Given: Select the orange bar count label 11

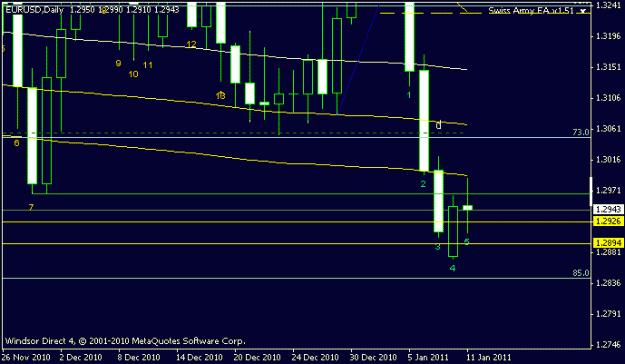Looking at the screenshot, I should point(148,65).
